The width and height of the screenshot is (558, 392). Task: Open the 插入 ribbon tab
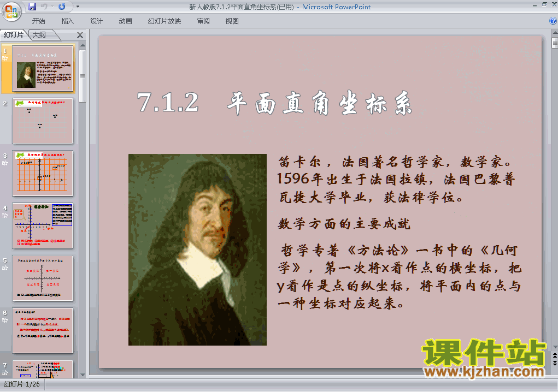pos(67,21)
